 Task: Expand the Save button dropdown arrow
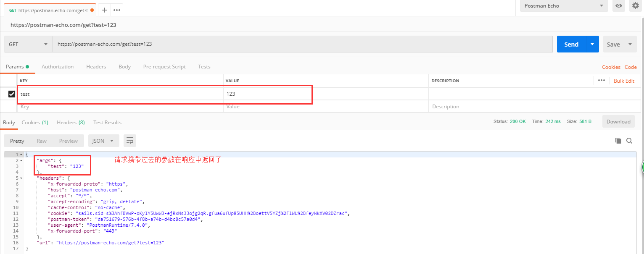[630, 44]
